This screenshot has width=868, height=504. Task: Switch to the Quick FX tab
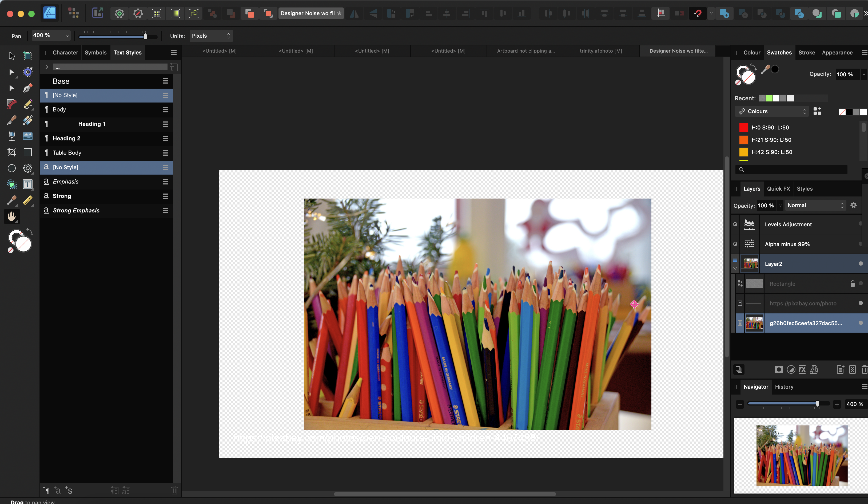click(x=778, y=188)
